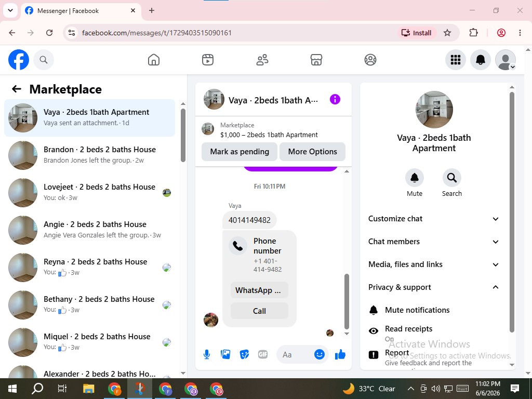
Task: Open Reyna 2 beds 2 baths House chat
Action: tap(89, 268)
